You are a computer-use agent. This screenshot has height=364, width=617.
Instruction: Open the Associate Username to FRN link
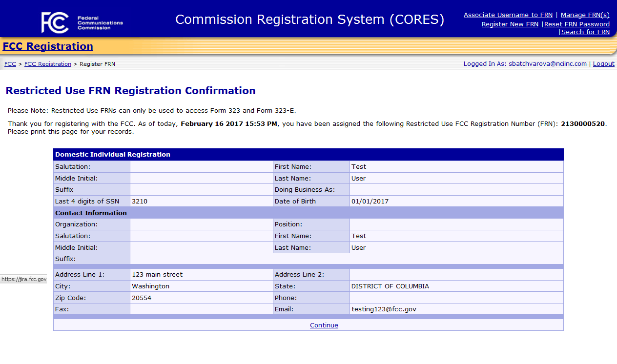pyautogui.click(x=508, y=15)
